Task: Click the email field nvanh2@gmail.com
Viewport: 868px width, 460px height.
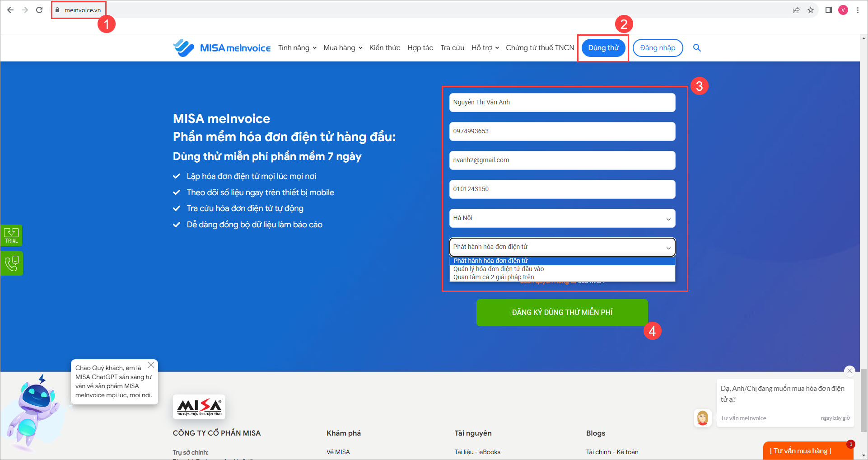Action: coord(562,160)
